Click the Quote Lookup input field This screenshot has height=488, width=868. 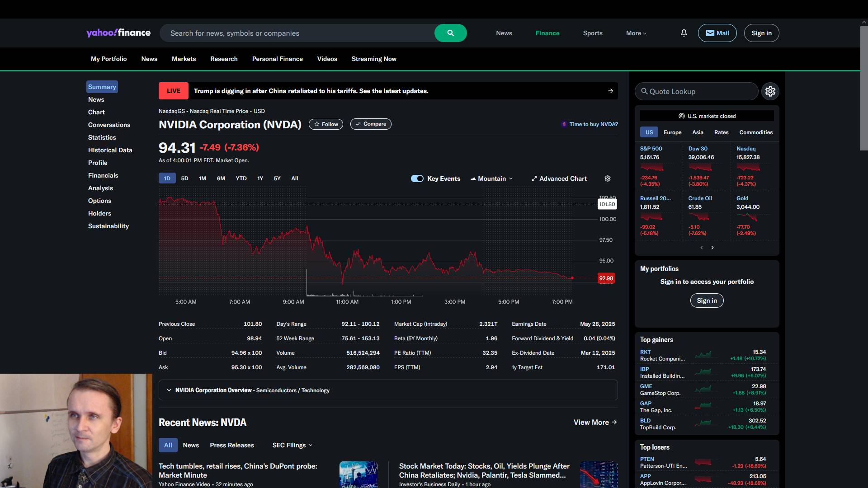pyautogui.click(x=696, y=91)
